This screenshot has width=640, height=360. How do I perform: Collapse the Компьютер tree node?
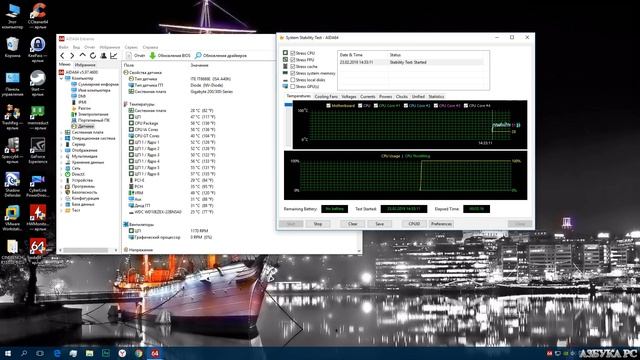pos(62,78)
